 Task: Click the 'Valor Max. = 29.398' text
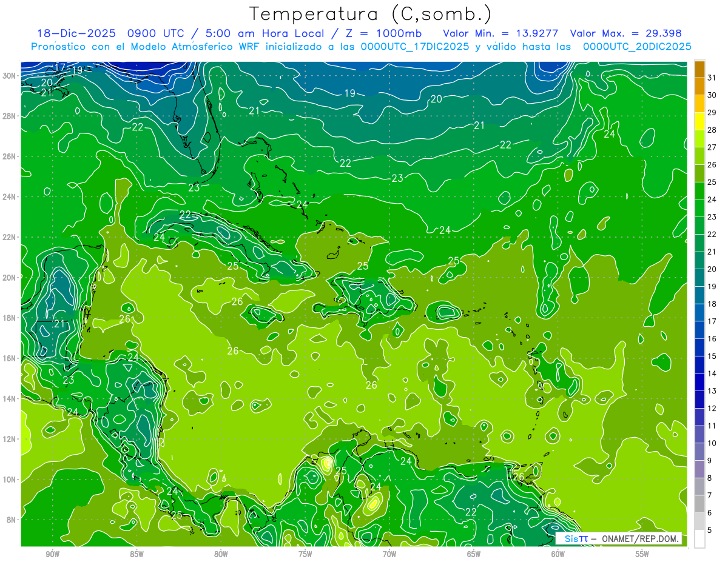coord(625,33)
